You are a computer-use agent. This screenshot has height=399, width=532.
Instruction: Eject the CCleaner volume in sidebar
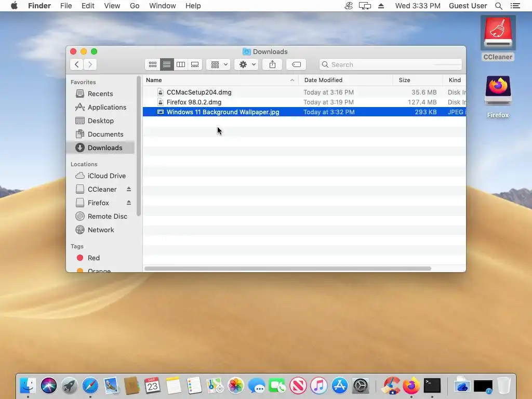(x=129, y=189)
